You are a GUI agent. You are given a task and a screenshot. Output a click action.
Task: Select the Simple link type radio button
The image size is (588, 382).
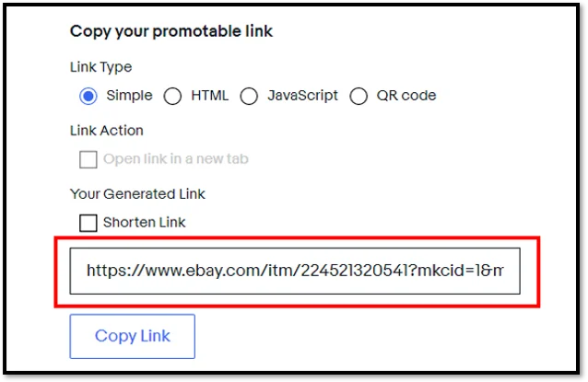pyautogui.click(x=88, y=96)
